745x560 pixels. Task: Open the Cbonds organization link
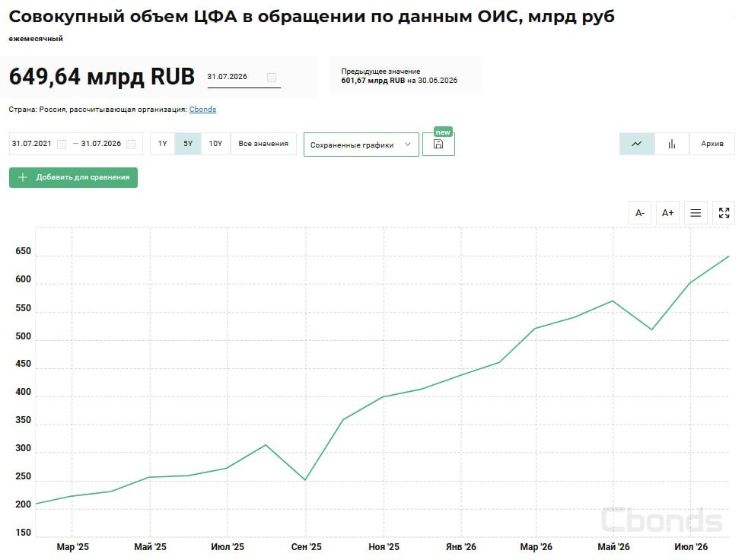(x=202, y=110)
